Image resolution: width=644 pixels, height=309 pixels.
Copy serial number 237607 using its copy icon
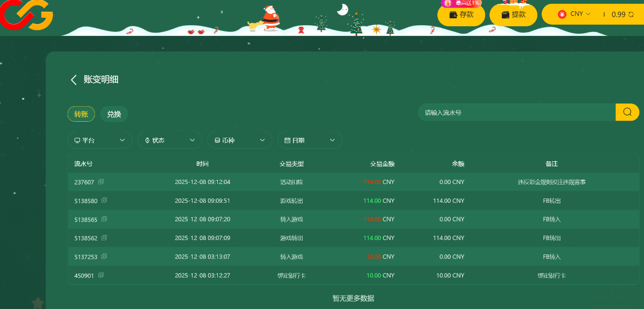pyautogui.click(x=101, y=182)
